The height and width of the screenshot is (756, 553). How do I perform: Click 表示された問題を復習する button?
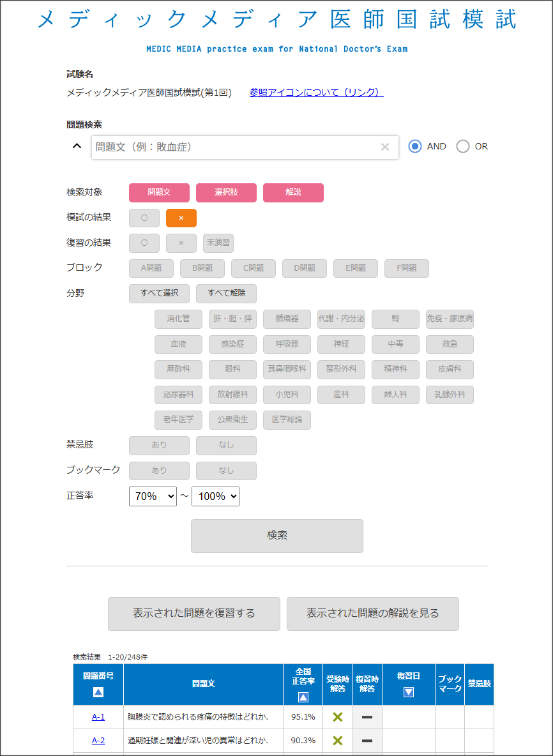[194, 614]
